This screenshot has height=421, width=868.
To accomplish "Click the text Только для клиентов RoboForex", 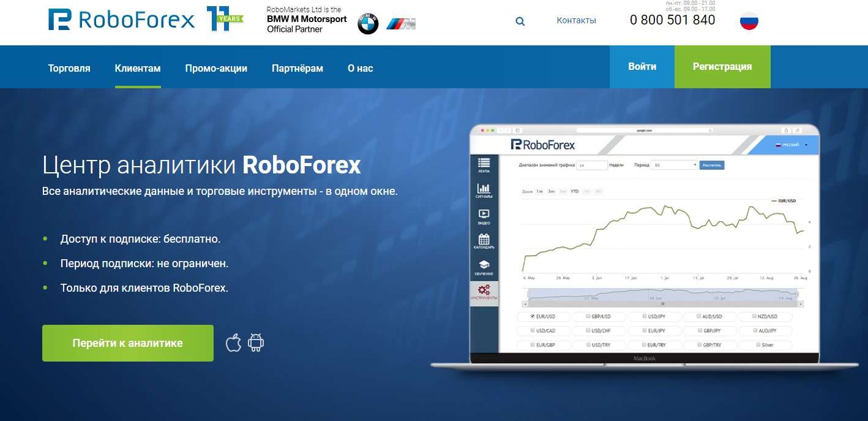I will tap(144, 288).
